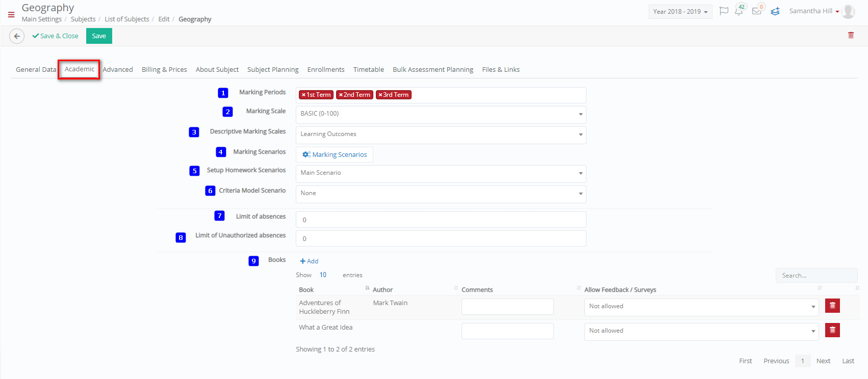Click the Limit of absences input field

pyautogui.click(x=441, y=220)
